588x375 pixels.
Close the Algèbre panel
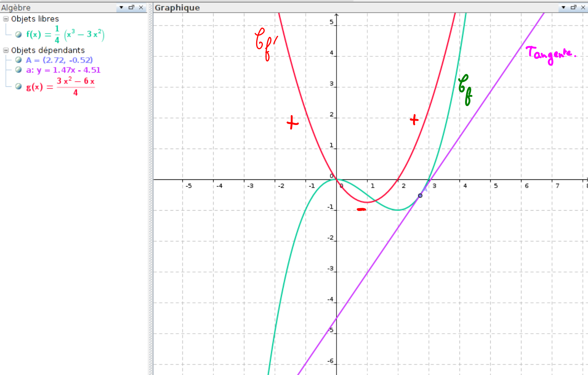click(141, 7)
